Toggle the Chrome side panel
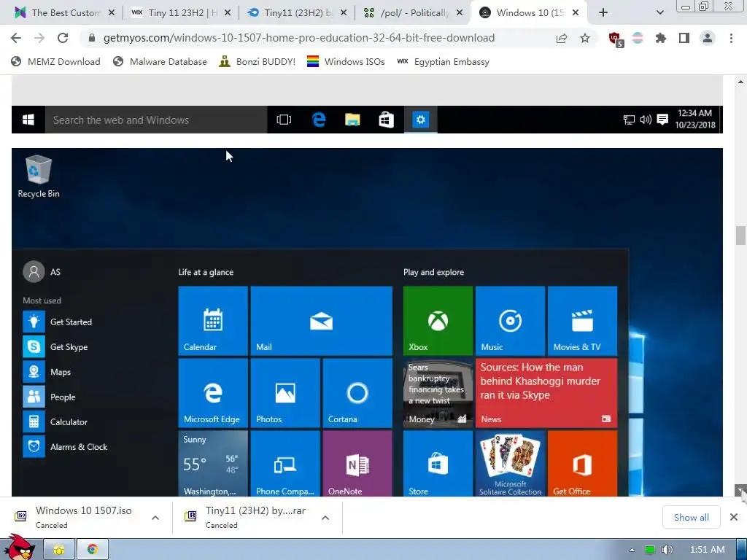 [684, 38]
